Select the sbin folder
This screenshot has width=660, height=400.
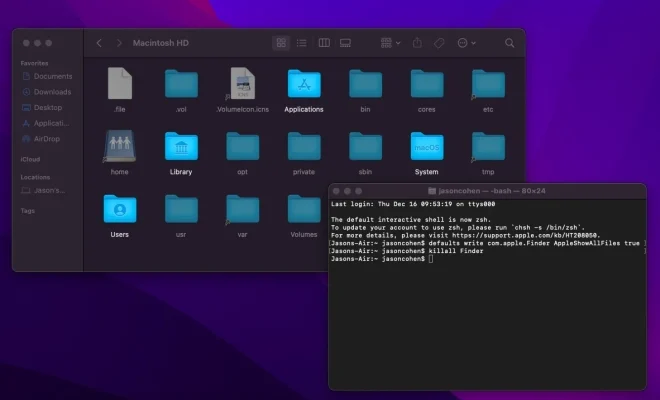(365, 146)
